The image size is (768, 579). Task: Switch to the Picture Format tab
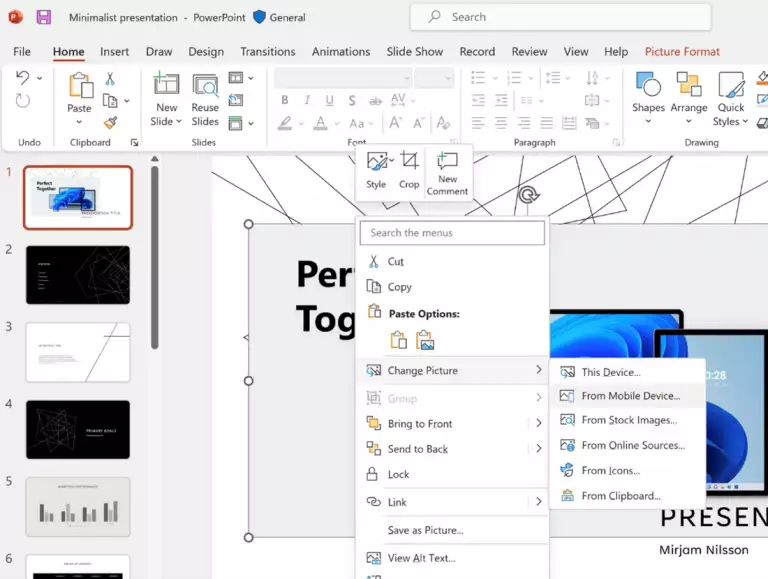[682, 52]
